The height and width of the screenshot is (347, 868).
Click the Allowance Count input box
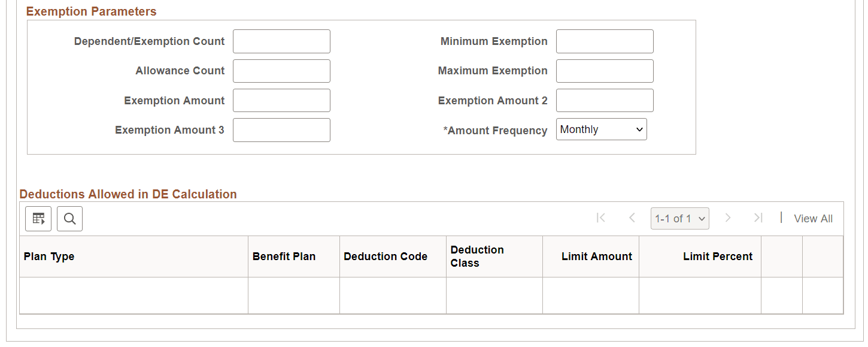tap(281, 71)
